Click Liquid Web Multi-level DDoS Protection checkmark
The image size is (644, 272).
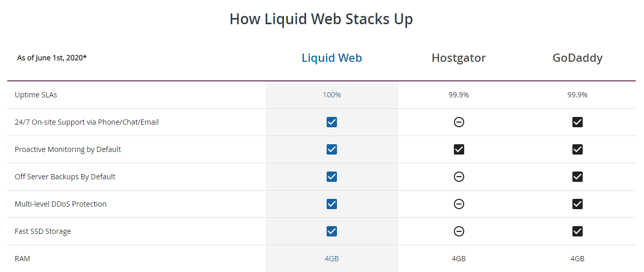(332, 204)
